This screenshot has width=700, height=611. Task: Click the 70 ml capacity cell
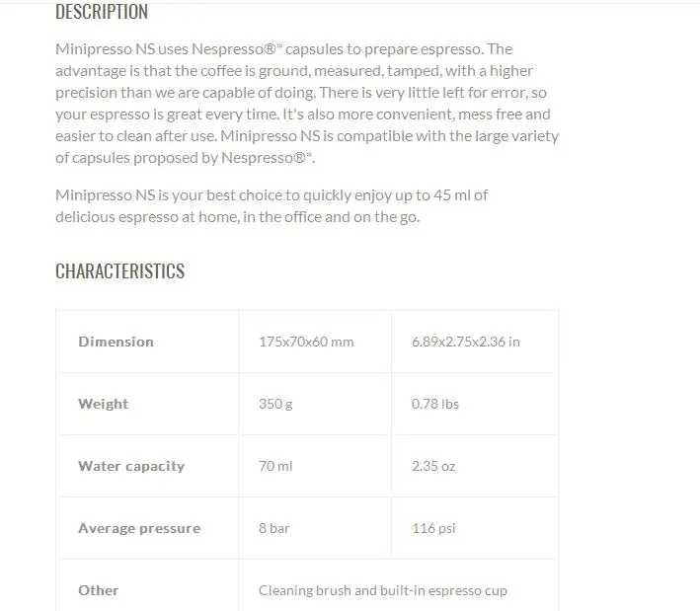(275, 467)
